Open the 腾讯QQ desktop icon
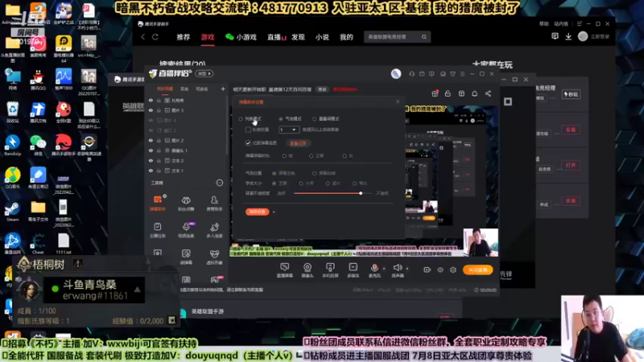 point(38,80)
